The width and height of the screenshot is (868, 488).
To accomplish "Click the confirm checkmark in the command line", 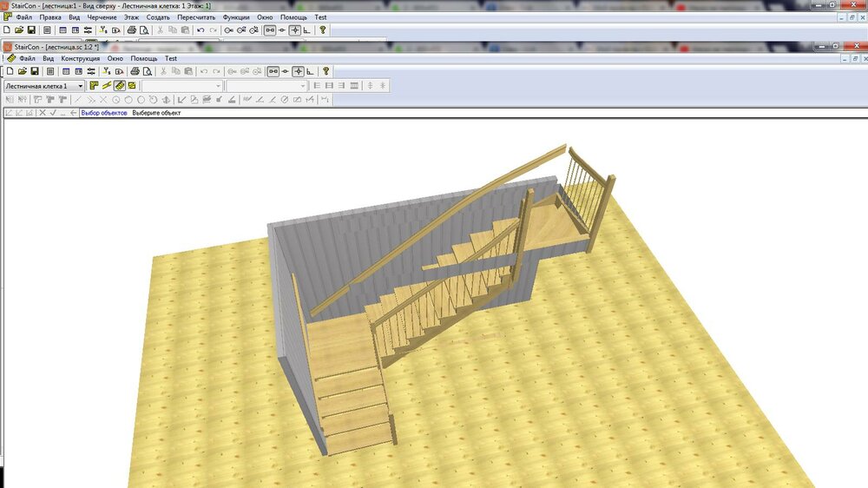I will (x=53, y=112).
